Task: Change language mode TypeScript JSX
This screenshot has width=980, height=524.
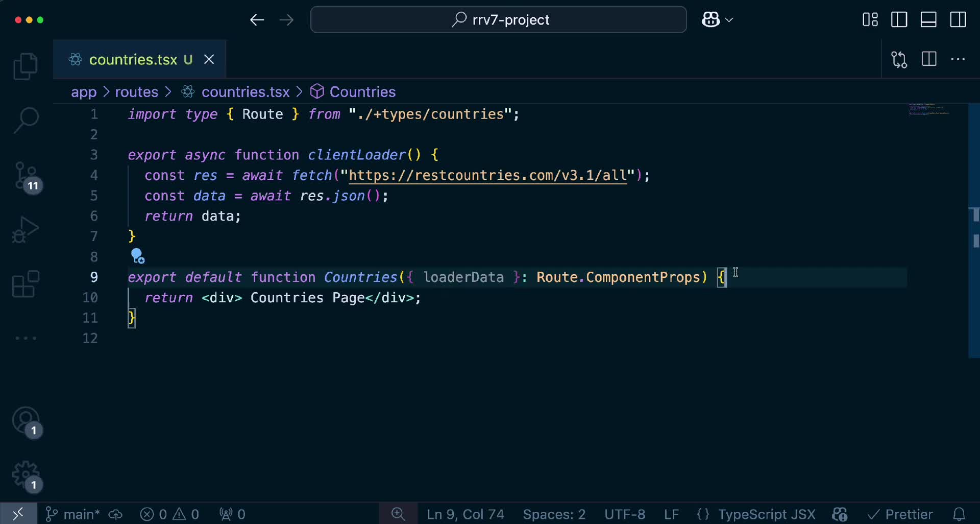Action: click(x=766, y=514)
